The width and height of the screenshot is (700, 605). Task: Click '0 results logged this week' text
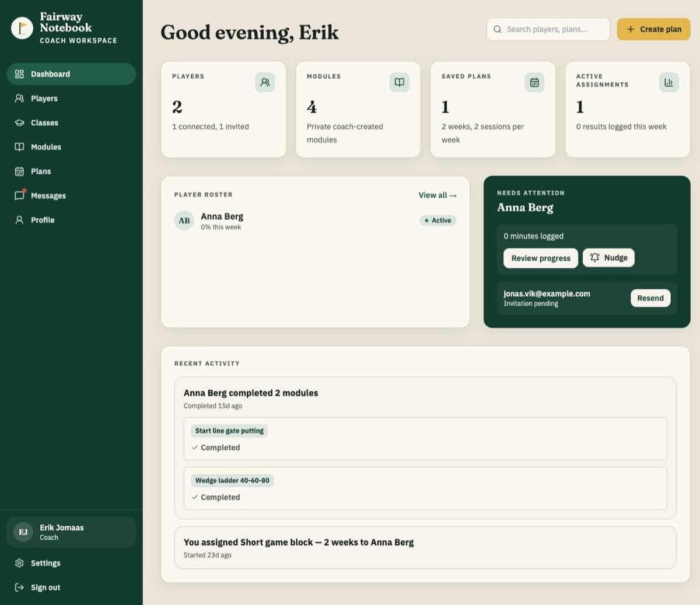[621, 127]
